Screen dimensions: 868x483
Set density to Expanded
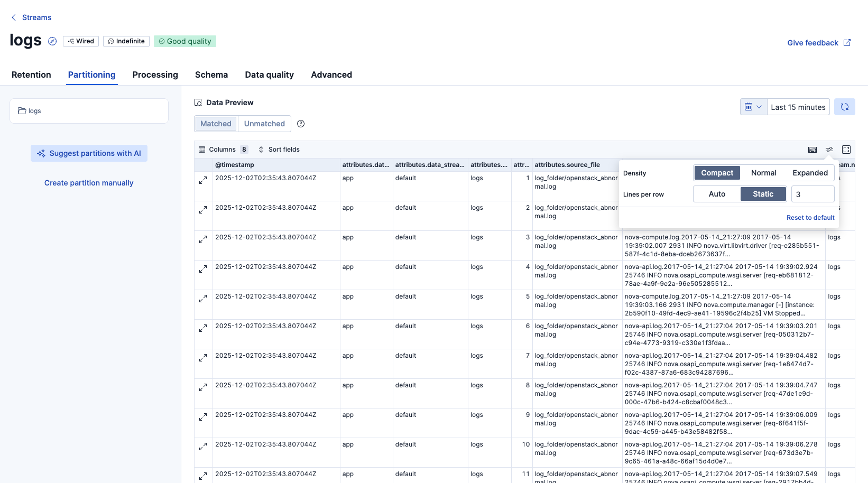pyautogui.click(x=810, y=173)
